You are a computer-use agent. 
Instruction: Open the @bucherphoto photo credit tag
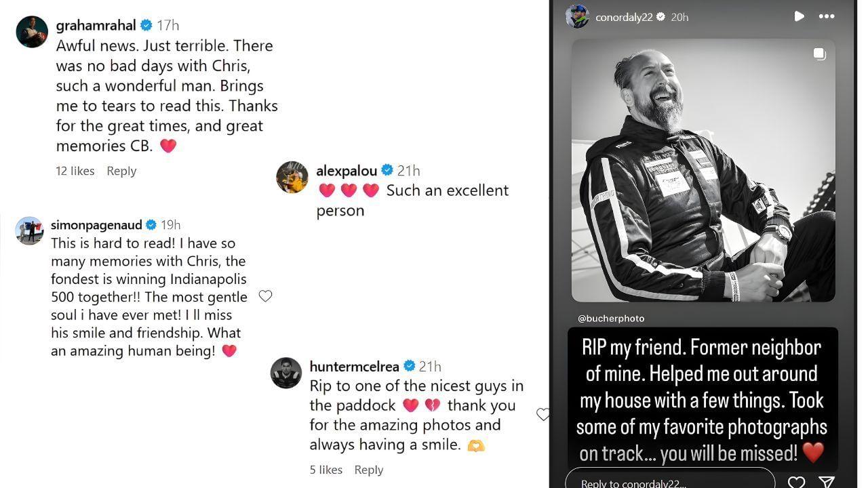tap(611, 318)
